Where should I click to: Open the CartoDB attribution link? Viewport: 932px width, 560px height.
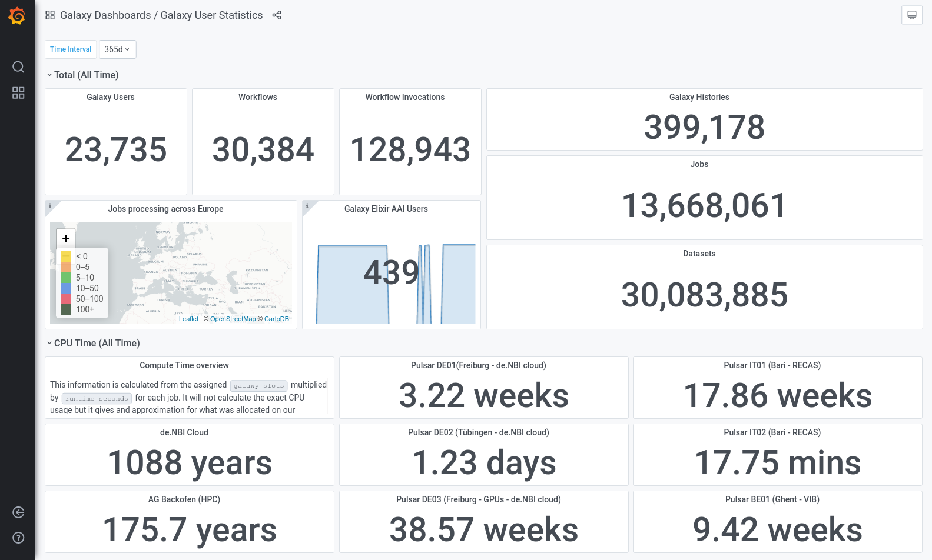click(x=277, y=319)
